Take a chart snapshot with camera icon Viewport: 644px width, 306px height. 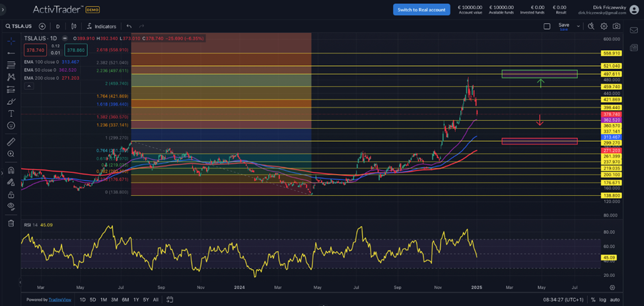coord(616,26)
